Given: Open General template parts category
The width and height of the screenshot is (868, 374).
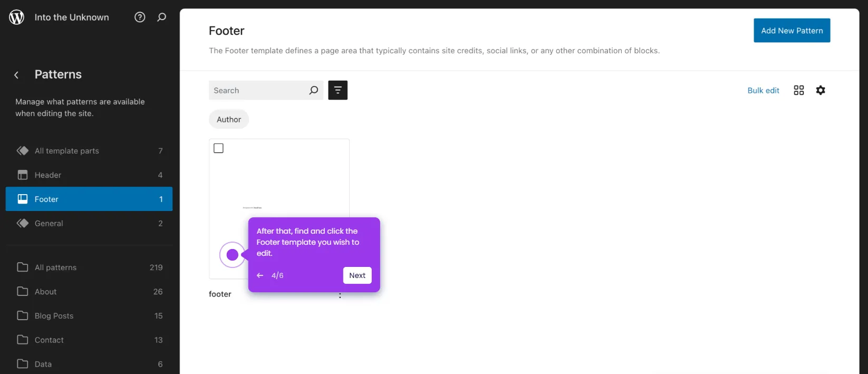Looking at the screenshot, I should tap(89, 223).
